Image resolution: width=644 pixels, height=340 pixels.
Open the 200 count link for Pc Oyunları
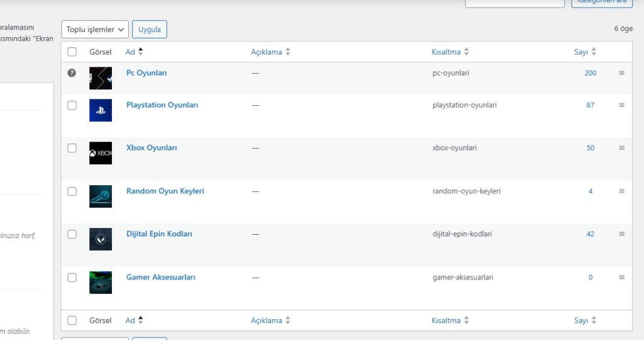[x=590, y=73]
